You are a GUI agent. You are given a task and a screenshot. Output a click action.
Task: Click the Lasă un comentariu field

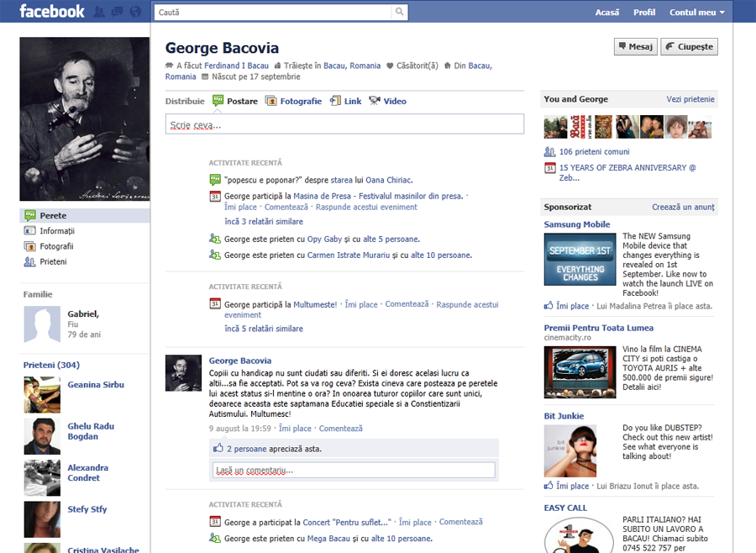click(x=354, y=470)
